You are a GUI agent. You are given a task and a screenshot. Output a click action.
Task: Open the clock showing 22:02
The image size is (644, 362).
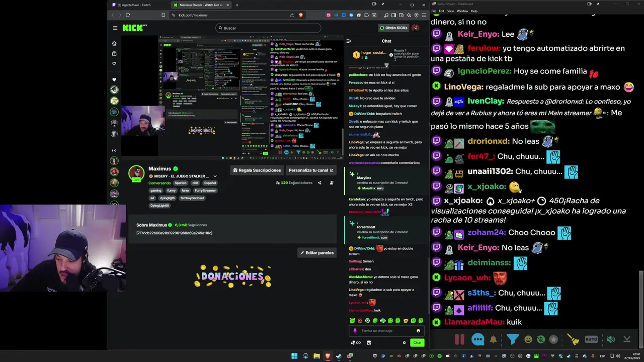tap(631, 356)
